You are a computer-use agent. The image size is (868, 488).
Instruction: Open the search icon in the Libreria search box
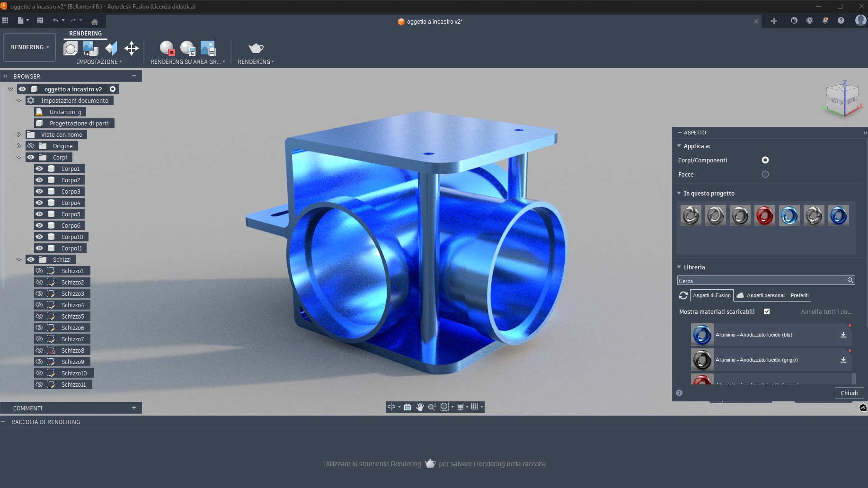[850, 280]
